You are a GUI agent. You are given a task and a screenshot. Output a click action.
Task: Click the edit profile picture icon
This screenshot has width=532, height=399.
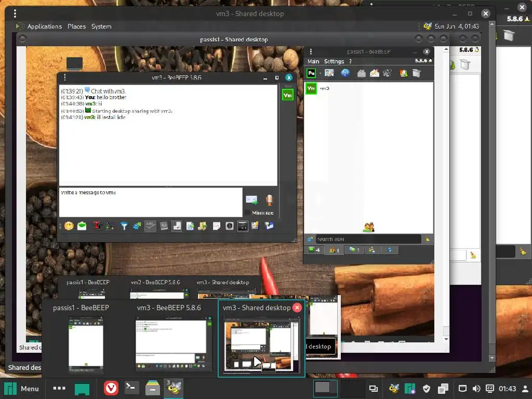point(329,73)
